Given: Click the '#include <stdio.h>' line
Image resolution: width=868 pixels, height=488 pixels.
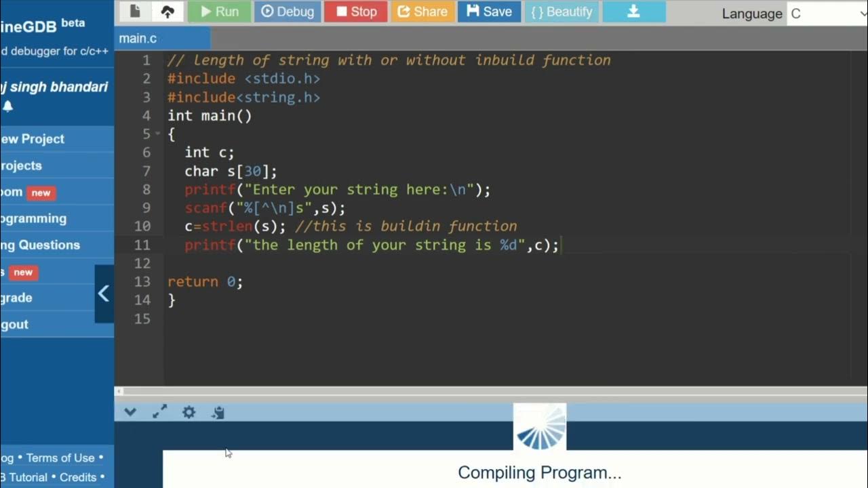Looking at the screenshot, I should point(244,79).
